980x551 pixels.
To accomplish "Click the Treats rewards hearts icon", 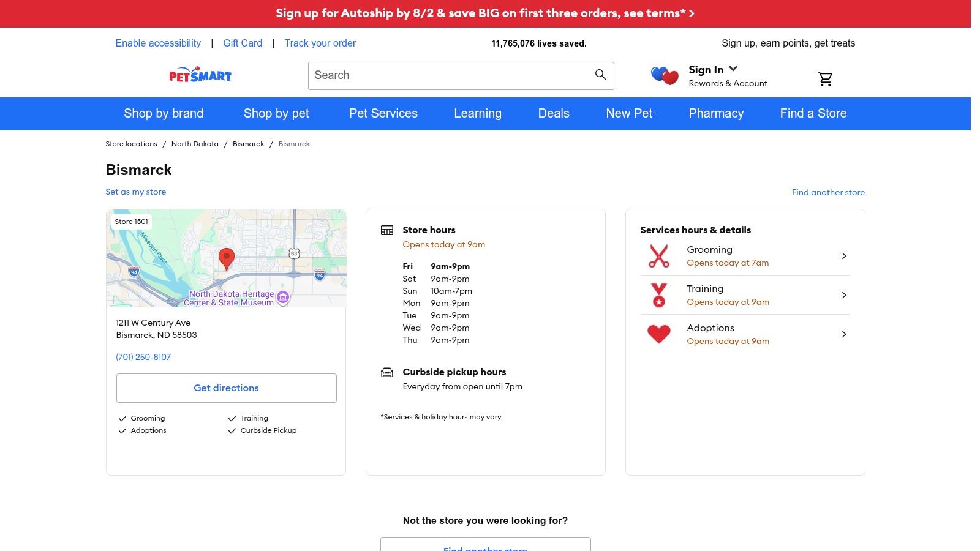I will point(665,76).
